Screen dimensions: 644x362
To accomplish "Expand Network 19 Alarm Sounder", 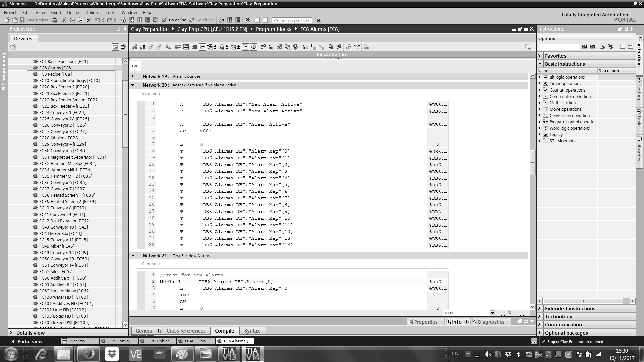I will click(133, 76).
